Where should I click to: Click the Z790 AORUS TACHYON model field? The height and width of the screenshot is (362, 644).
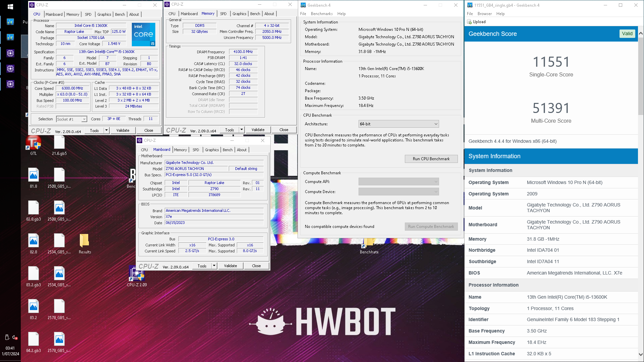[197, 169]
